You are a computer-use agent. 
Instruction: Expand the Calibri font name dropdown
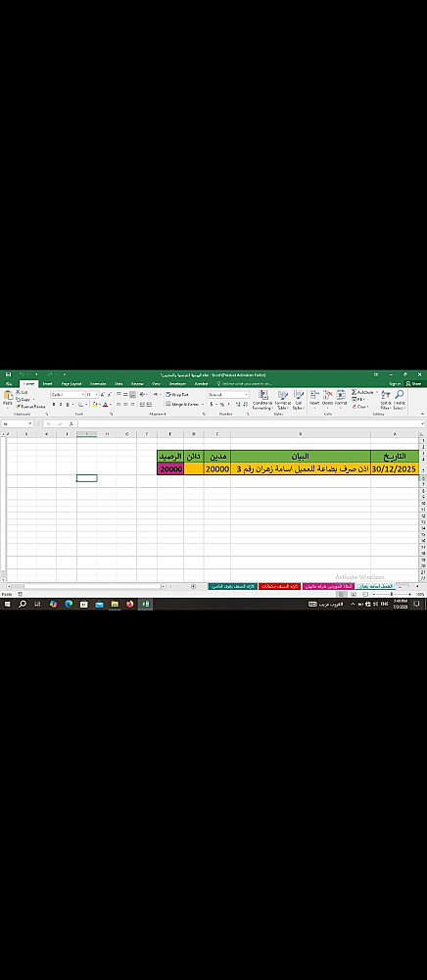(x=82, y=394)
